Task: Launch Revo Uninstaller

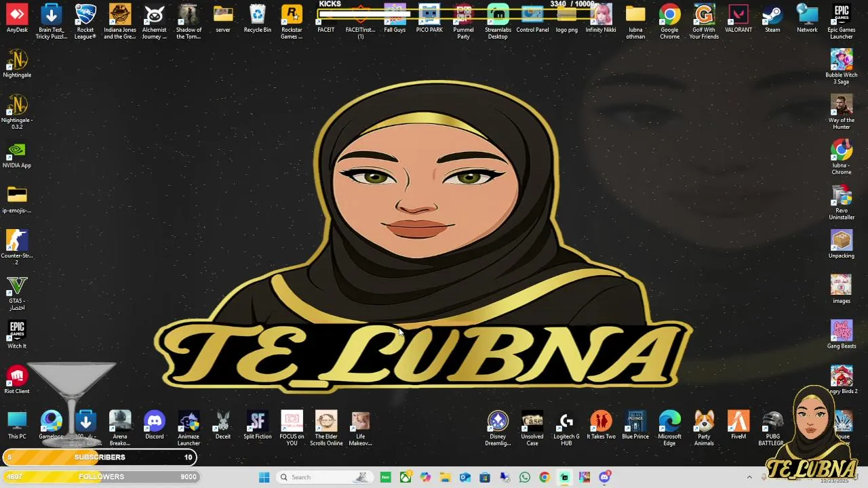Action: point(842,203)
